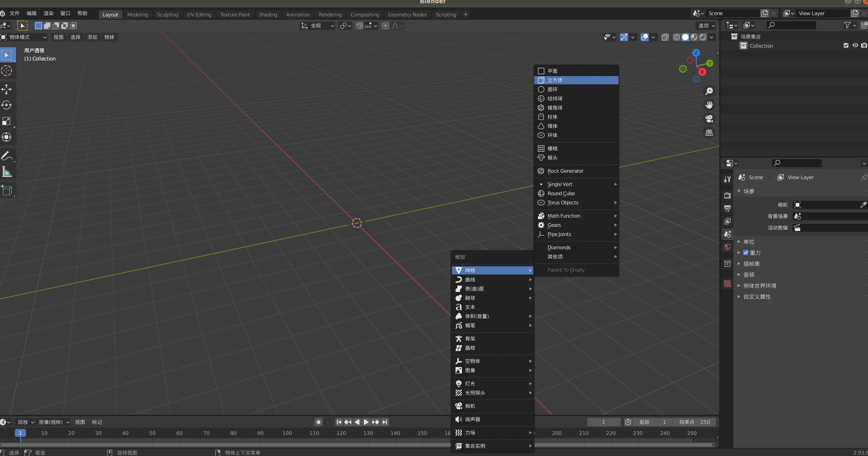This screenshot has width=868, height=456.
Task: Click outliner search field
Action: coord(791,25)
